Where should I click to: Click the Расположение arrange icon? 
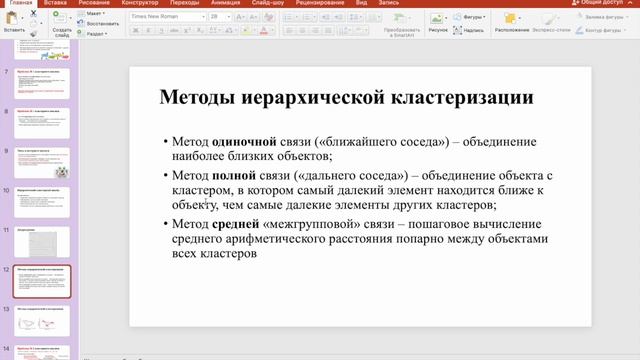tap(510, 18)
